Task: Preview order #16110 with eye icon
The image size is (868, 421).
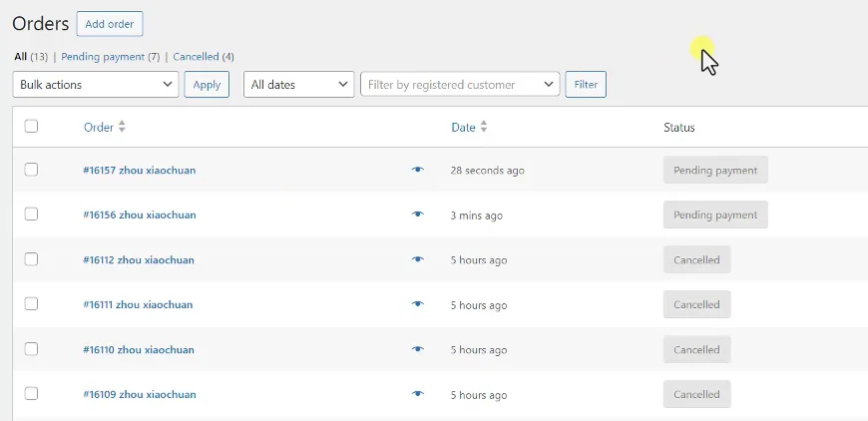Action: pos(418,349)
